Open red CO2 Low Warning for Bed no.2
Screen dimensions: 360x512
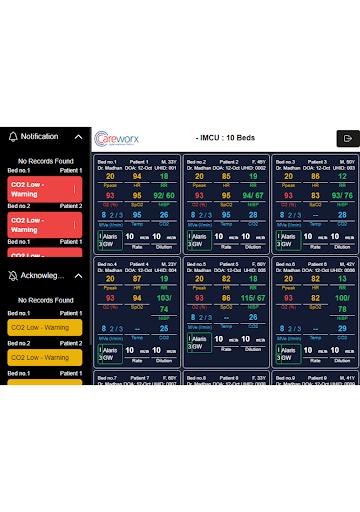(x=45, y=225)
